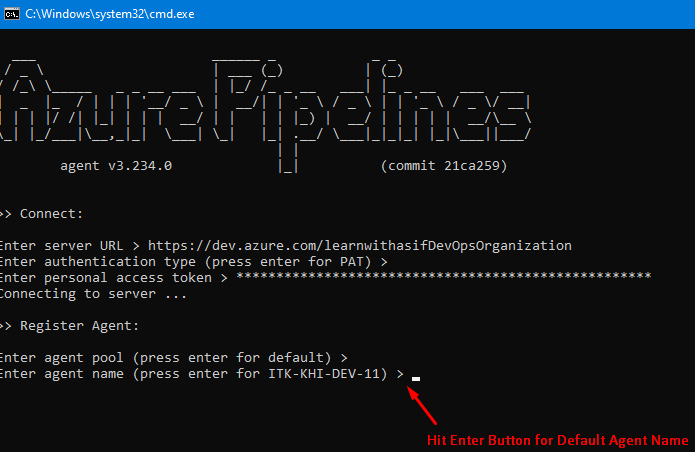Click the 'Enter personal access token' prompt label

tap(105, 277)
